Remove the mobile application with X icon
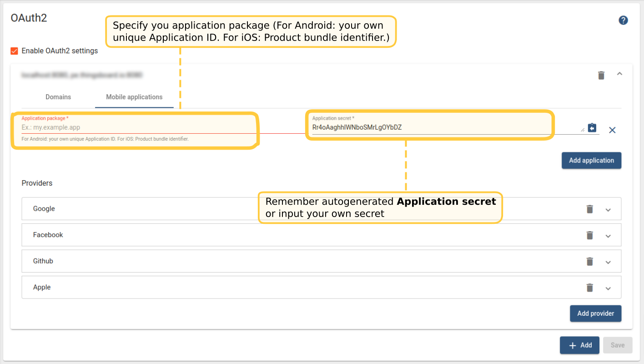 (x=612, y=130)
